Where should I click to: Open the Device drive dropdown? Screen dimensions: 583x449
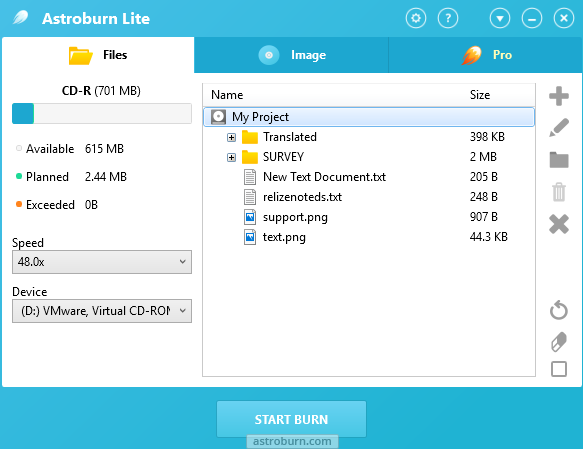click(102, 311)
